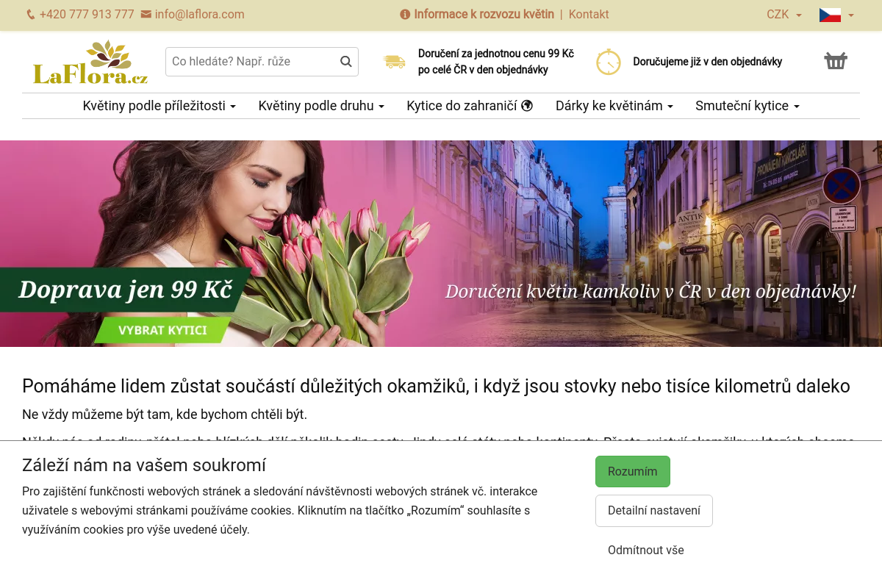Call the number +420 777 913 777
882x588 pixels.
[87, 15]
